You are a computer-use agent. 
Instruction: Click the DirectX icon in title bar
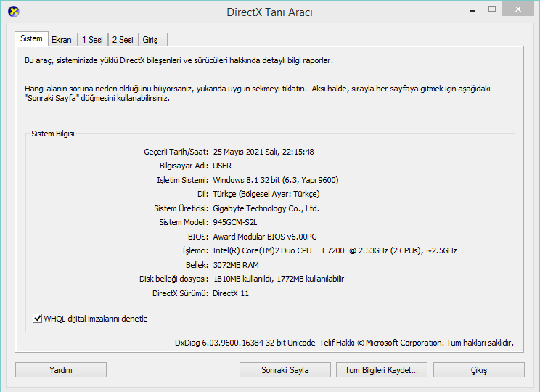pos(14,12)
